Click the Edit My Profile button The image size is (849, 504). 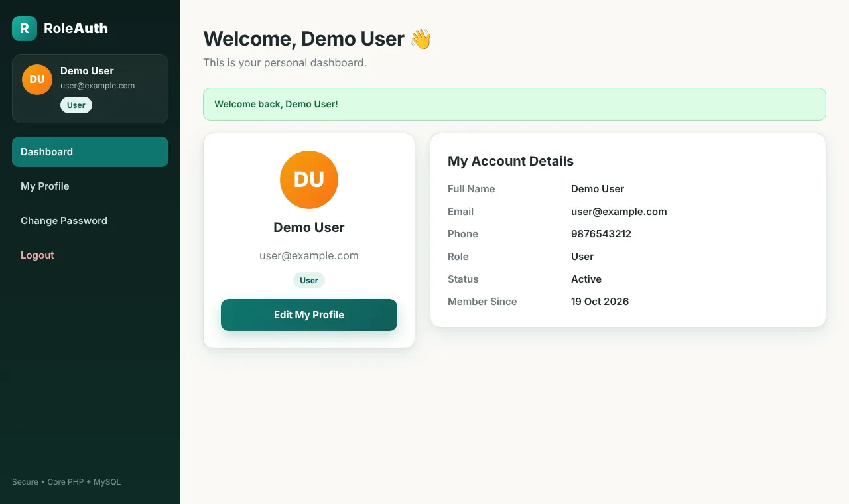pyautogui.click(x=309, y=315)
